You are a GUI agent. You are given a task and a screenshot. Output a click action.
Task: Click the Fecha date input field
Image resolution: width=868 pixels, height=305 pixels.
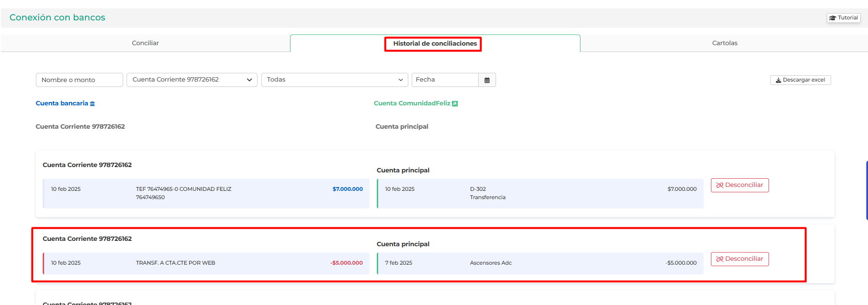[445, 80]
